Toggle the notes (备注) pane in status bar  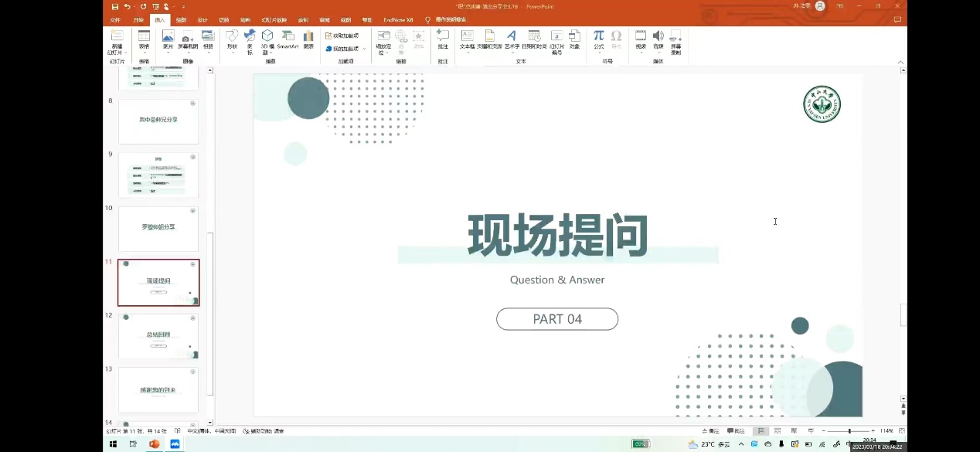(709, 431)
